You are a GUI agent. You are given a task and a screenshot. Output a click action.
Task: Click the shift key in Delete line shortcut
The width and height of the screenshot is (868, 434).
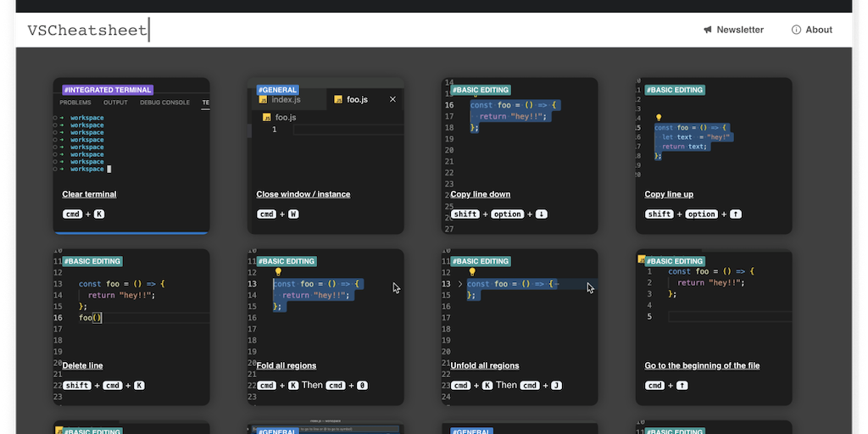[x=77, y=386]
